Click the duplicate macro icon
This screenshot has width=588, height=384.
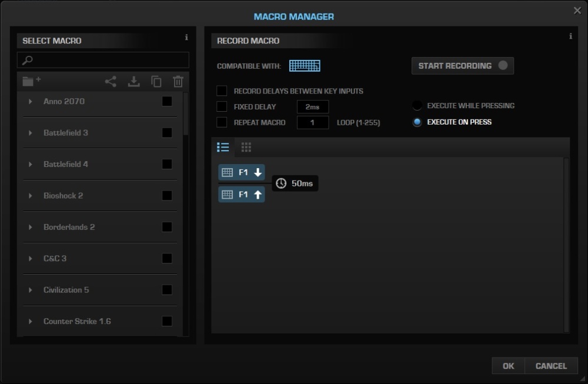click(156, 81)
